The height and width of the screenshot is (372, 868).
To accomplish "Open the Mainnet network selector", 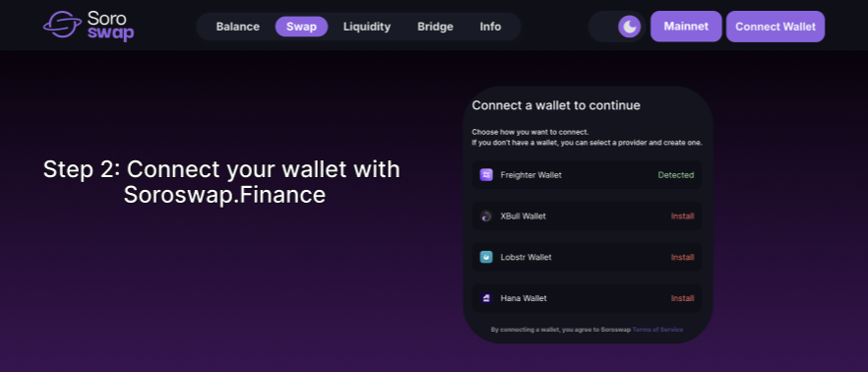I will pyautogui.click(x=686, y=26).
